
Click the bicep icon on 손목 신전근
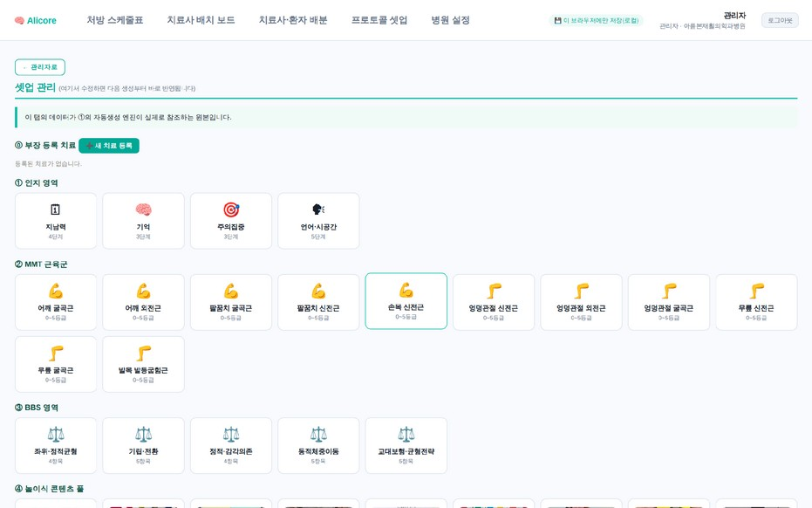406,290
